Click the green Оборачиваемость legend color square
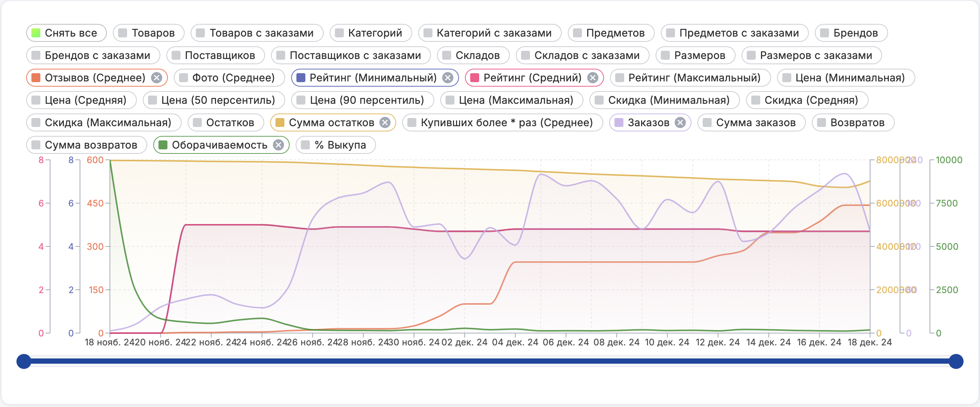Viewport: 980px width, 407px height. 163,145
